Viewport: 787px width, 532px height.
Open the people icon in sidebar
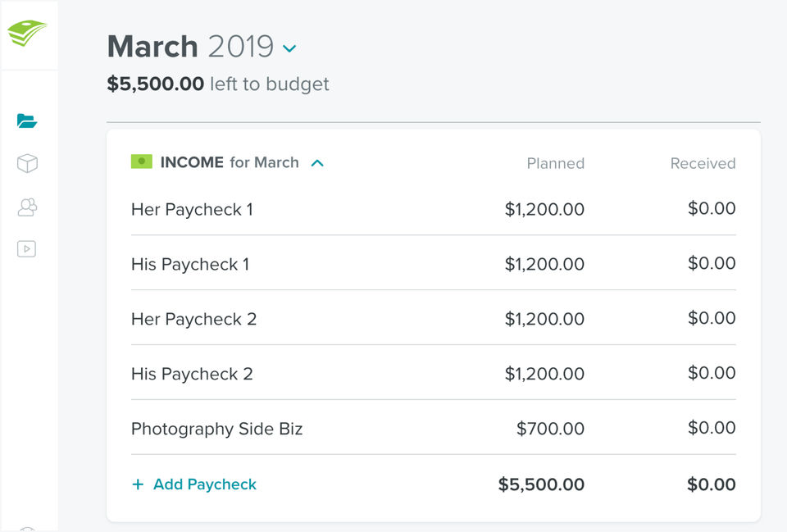[27, 207]
